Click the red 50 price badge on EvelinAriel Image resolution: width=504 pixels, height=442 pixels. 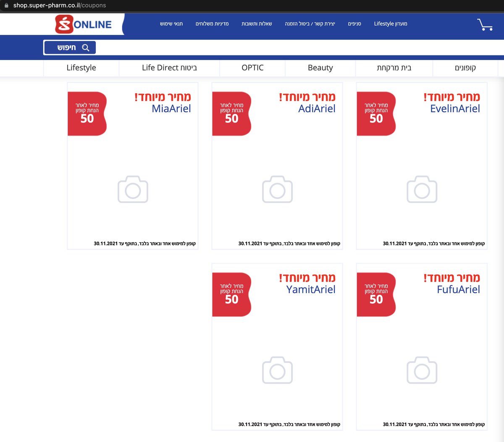pyautogui.click(x=376, y=113)
